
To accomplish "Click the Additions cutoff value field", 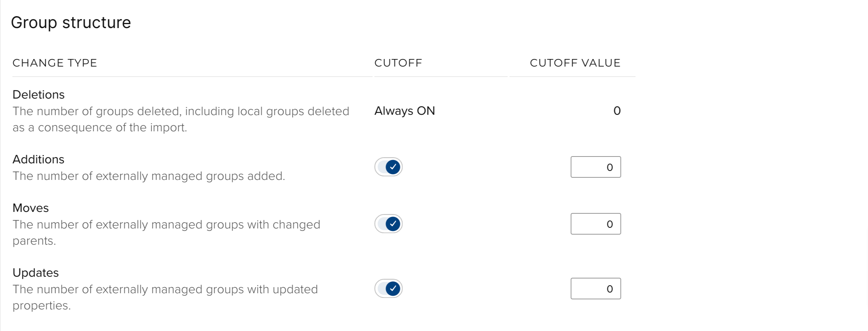I will 595,167.
